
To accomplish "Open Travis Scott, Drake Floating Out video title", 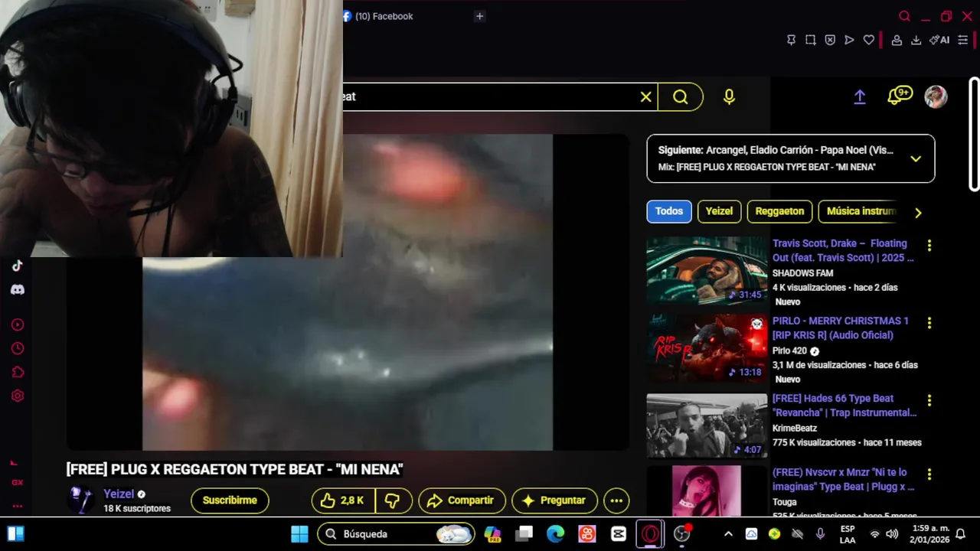I will [843, 251].
